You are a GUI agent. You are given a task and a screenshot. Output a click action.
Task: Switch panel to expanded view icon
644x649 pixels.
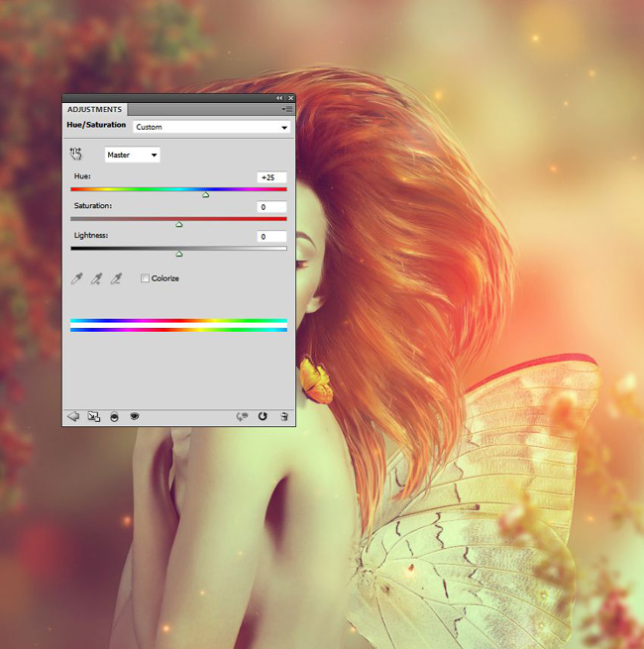pos(94,416)
